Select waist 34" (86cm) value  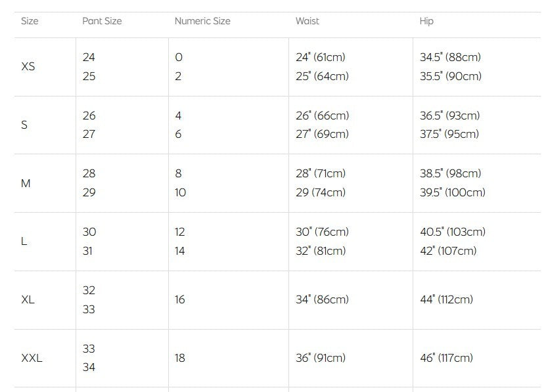[322, 299]
